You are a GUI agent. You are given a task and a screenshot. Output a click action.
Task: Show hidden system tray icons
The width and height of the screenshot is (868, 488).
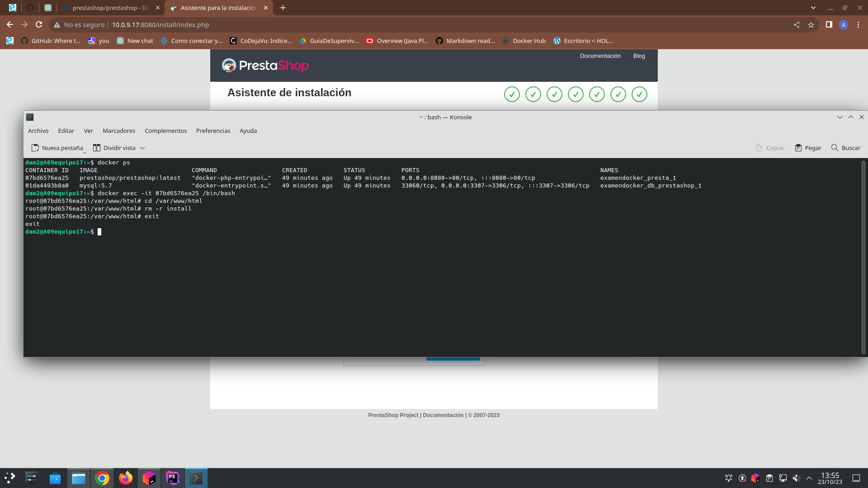(809, 478)
